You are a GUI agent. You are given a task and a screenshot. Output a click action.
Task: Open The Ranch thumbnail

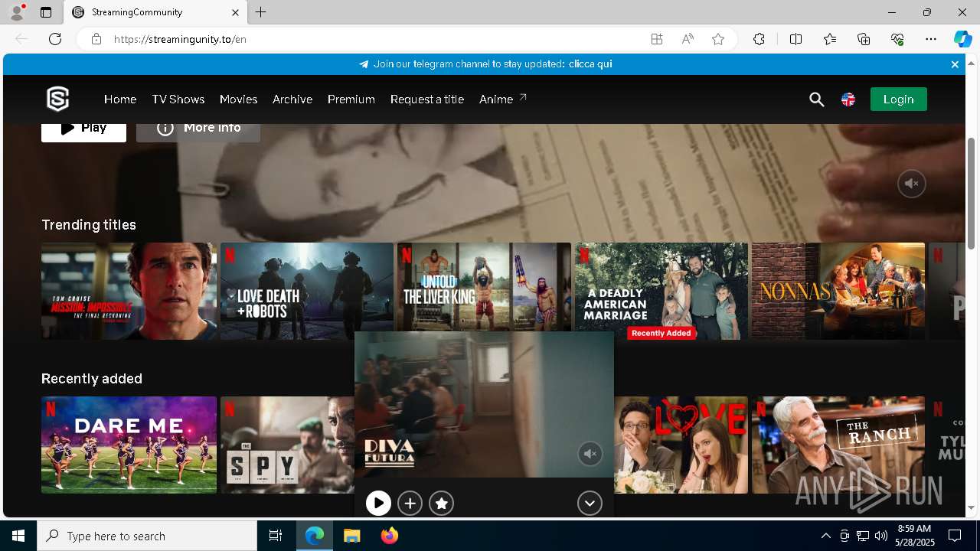838,445
